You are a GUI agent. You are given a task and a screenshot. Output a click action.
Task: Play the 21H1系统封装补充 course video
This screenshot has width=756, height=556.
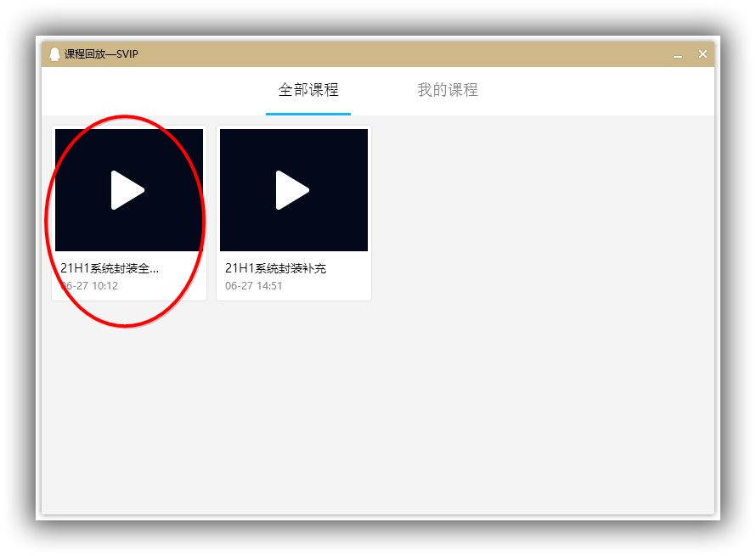(294, 190)
